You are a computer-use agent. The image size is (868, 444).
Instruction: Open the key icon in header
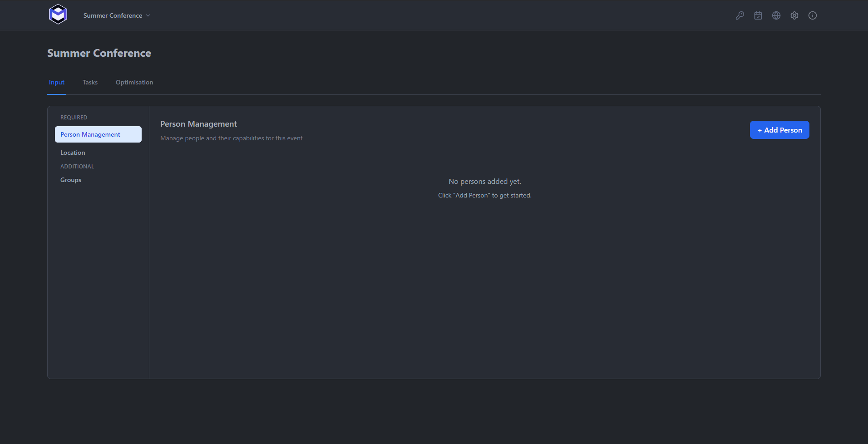coord(740,15)
